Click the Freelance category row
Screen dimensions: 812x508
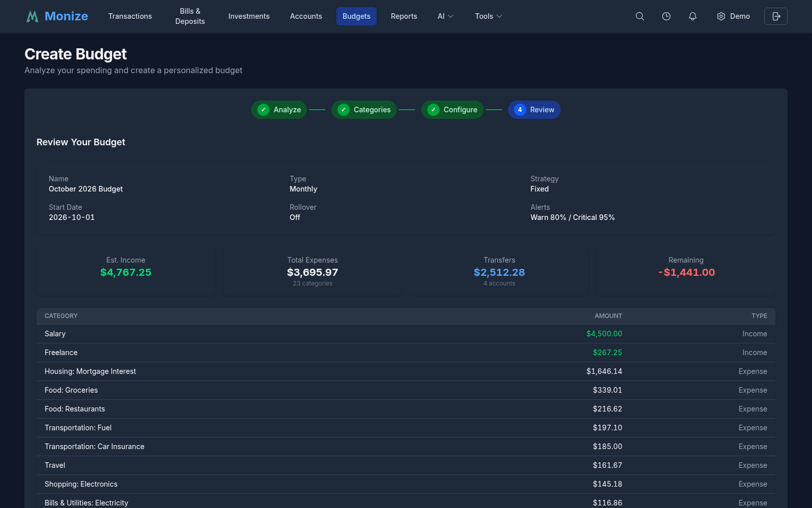point(406,353)
